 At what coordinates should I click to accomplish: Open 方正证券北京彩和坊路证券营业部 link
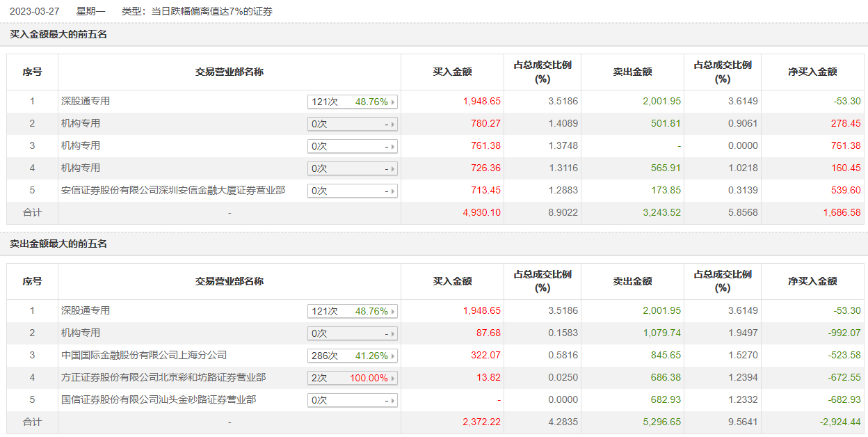163,377
